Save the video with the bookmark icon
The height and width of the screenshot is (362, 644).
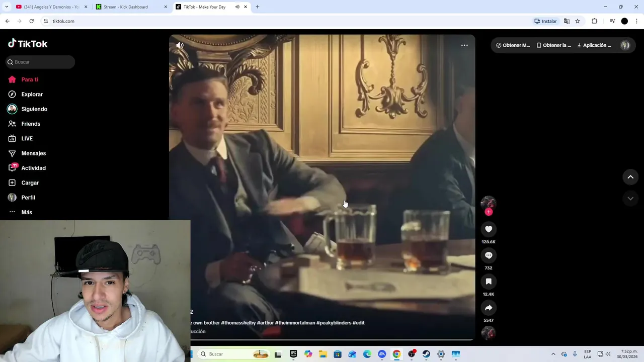click(489, 282)
